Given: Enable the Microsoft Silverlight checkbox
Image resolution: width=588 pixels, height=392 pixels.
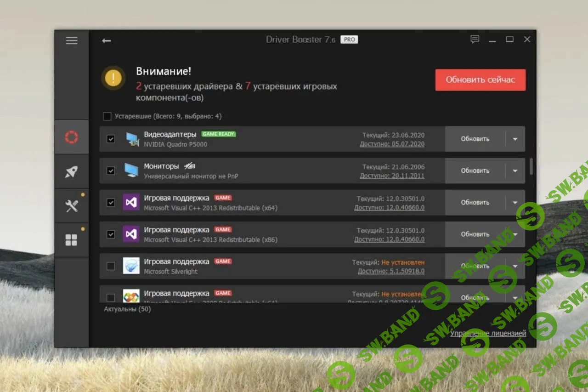Looking at the screenshot, I should click(110, 266).
